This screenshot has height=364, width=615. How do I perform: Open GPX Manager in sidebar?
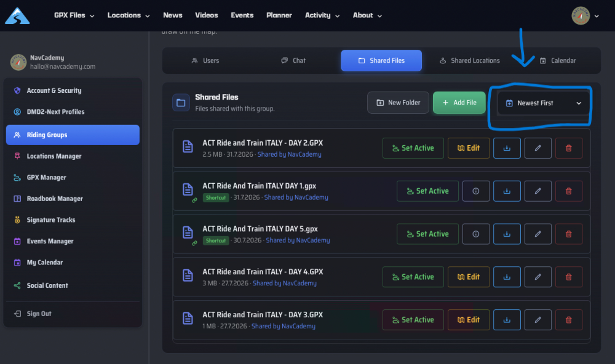point(73,177)
